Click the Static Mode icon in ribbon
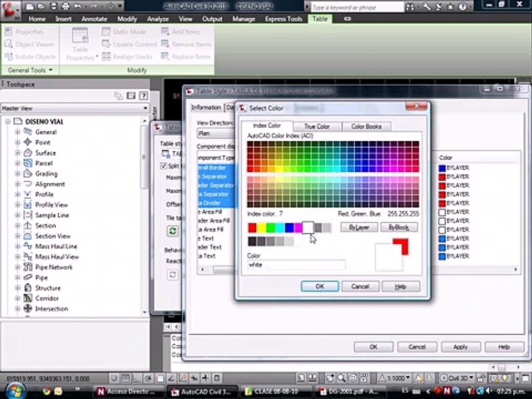Screen dimensions: 532x399 [106, 32]
